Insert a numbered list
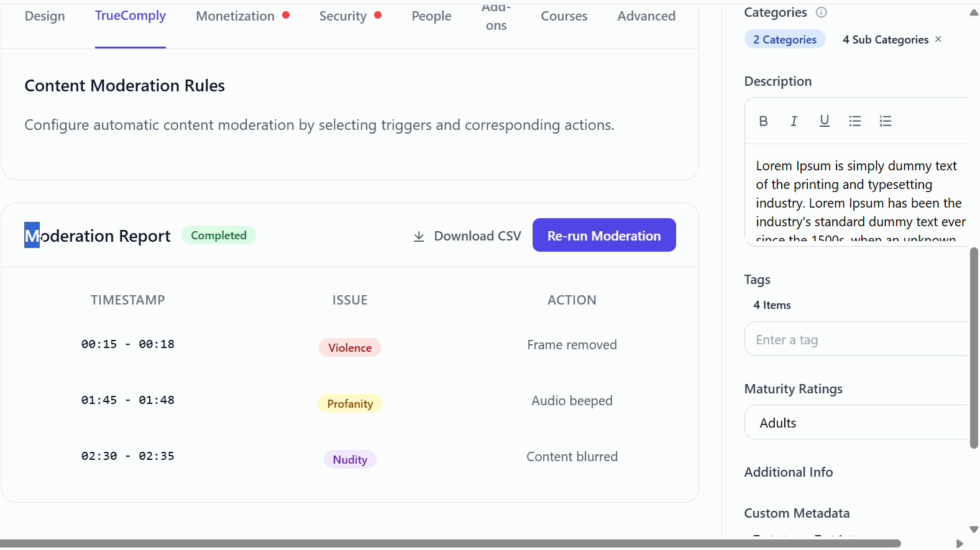 (886, 121)
